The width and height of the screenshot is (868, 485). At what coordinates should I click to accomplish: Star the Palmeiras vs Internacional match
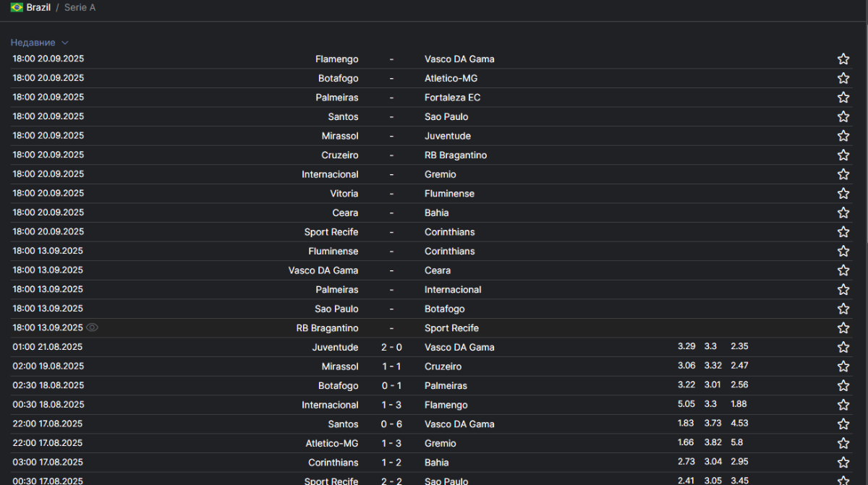(843, 290)
